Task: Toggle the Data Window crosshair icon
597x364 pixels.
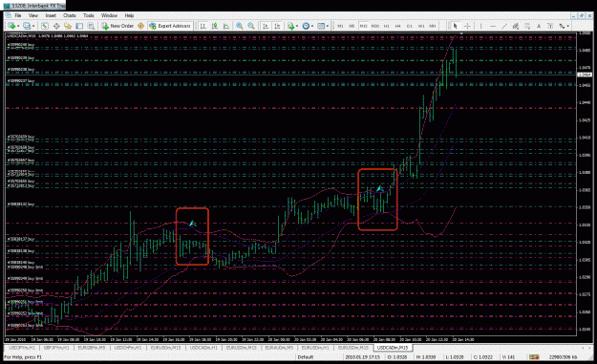Action: point(56,26)
